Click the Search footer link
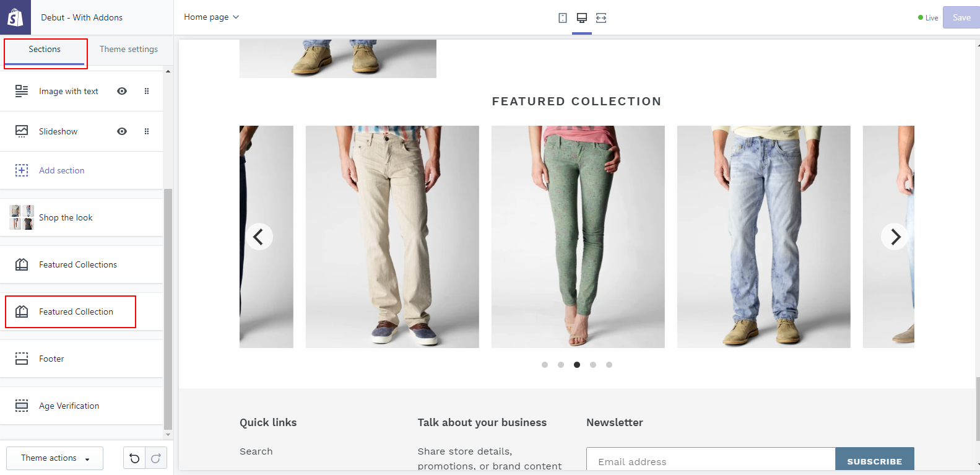 256,451
